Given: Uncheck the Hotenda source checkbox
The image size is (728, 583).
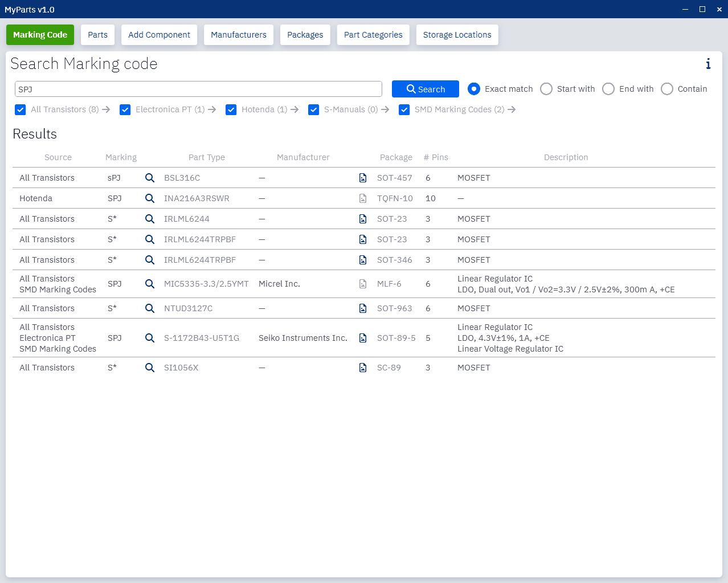Looking at the screenshot, I should click(x=231, y=110).
